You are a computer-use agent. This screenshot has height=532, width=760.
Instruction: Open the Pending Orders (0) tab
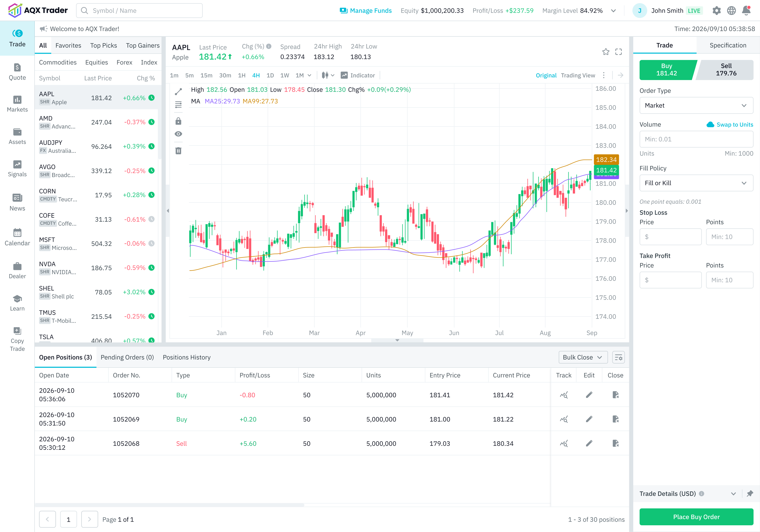click(127, 357)
